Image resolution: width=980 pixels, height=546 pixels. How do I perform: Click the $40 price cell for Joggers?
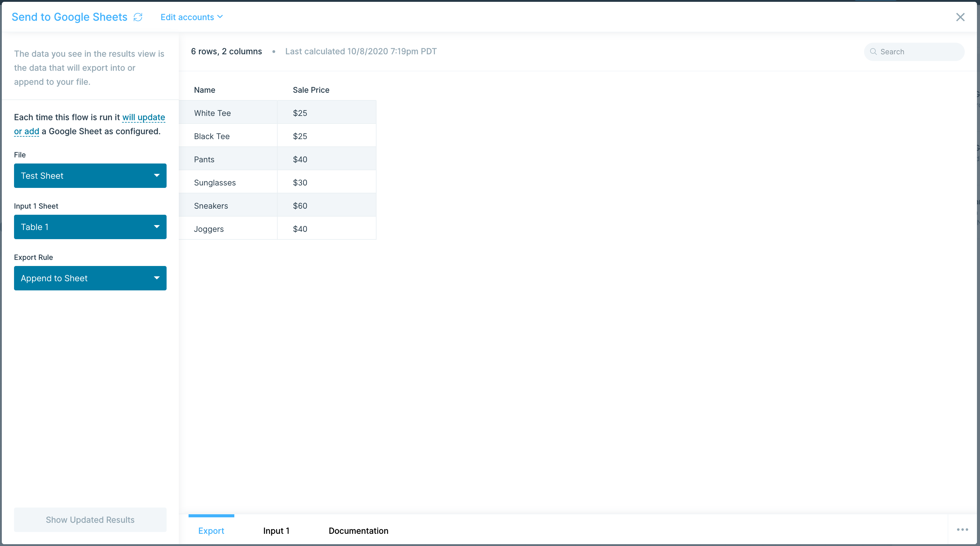[327, 229]
